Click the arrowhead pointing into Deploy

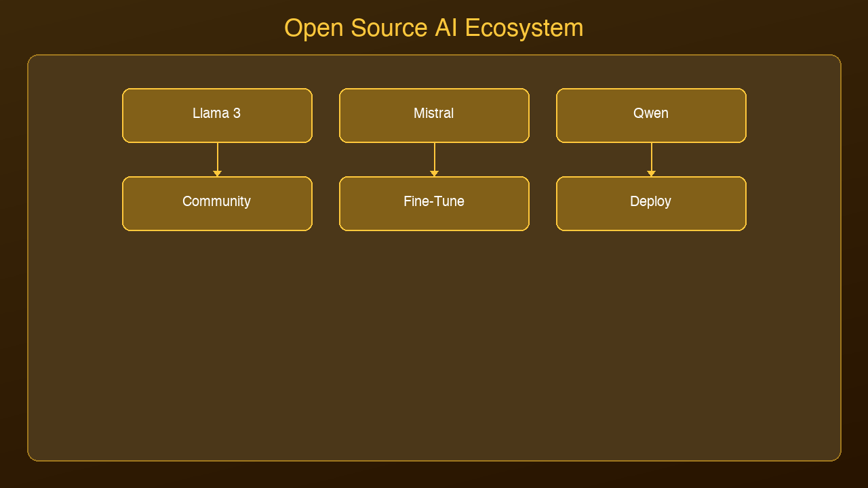click(652, 174)
